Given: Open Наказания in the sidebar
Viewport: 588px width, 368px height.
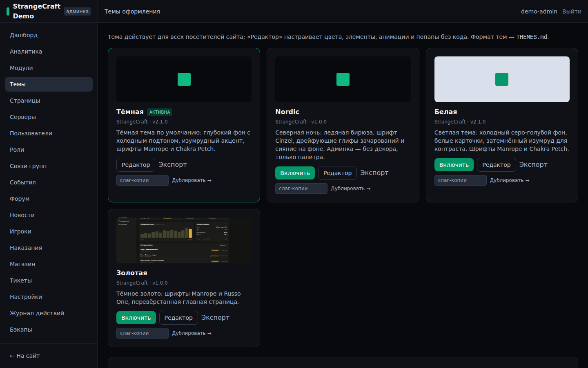Looking at the screenshot, I should coord(49,248).
